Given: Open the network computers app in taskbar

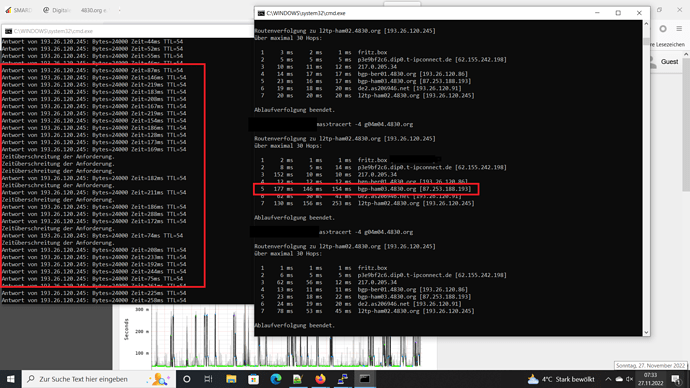Looking at the screenshot, I should tap(342, 379).
